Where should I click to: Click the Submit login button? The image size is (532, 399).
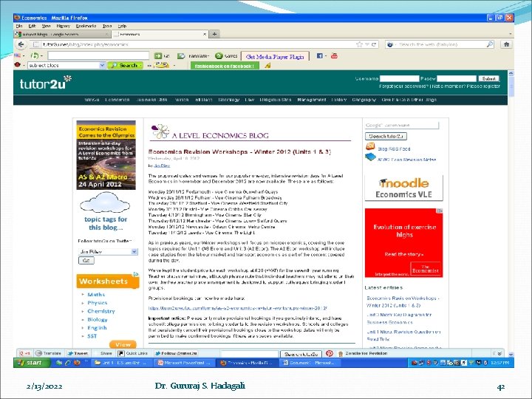[488, 78]
